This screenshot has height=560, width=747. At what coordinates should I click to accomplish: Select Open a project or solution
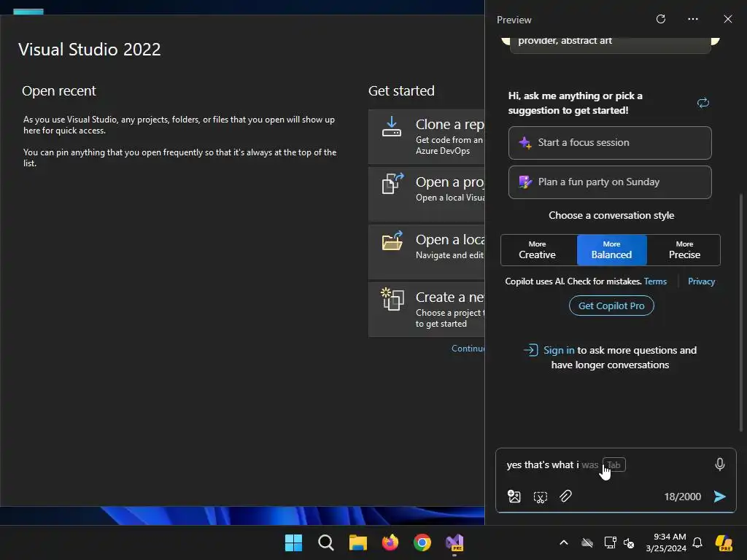(426, 194)
